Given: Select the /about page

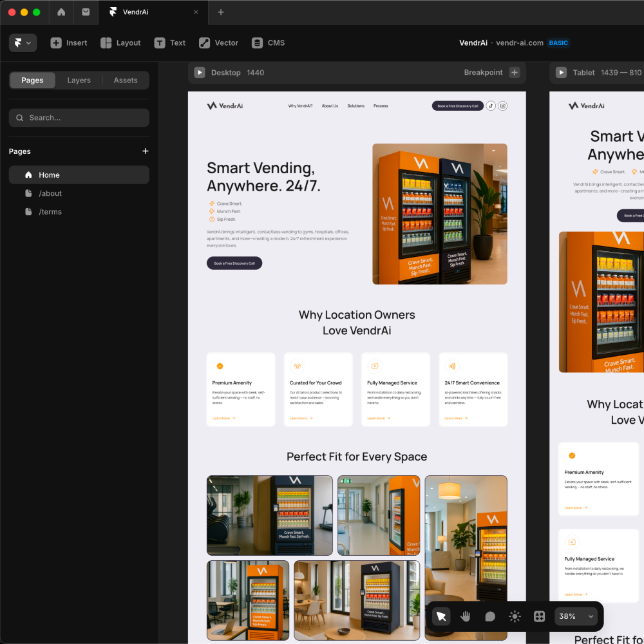Looking at the screenshot, I should click(x=50, y=193).
